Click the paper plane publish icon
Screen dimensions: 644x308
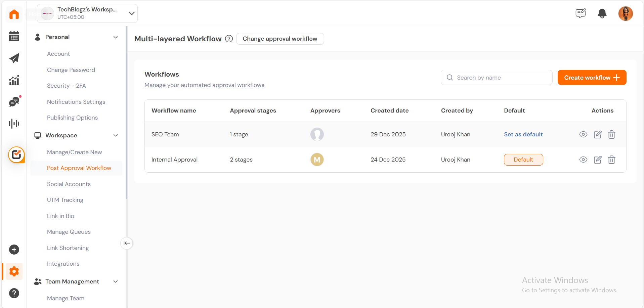14,58
